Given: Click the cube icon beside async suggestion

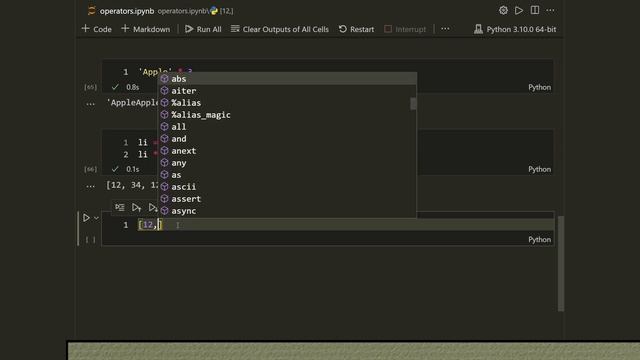Looking at the screenshot, I should (x=164, y=211).
